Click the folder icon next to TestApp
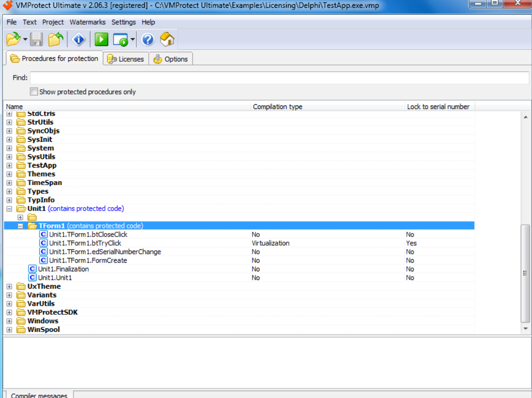Screen dimensions: 532x398 click(21, 165)
